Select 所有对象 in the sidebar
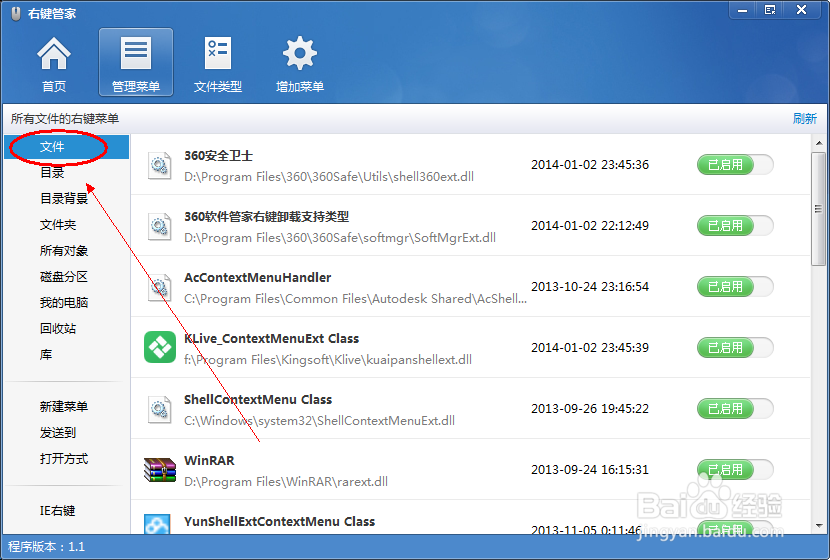830x560 pixels. click(x=64, y=250)
